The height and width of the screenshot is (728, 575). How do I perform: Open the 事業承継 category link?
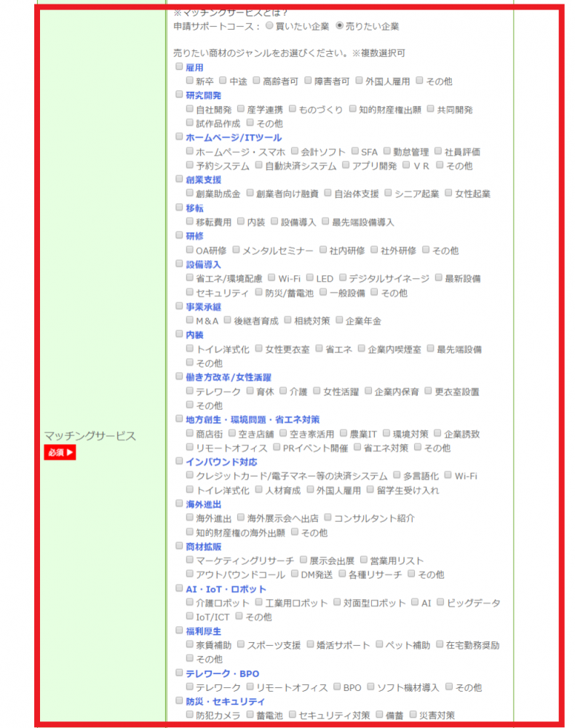pyautogui.click(x=203, y=307)
